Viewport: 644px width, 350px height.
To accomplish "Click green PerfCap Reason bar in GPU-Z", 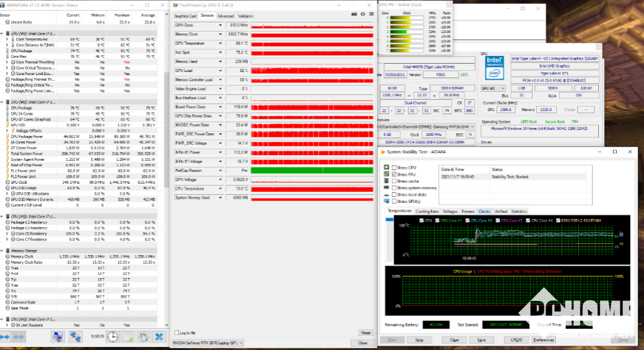I will pos(312,170).
